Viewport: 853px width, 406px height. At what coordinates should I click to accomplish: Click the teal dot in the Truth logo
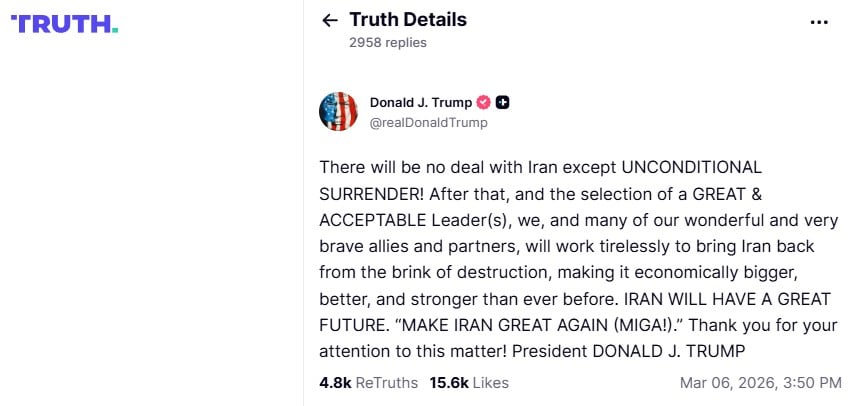[115, 30]
